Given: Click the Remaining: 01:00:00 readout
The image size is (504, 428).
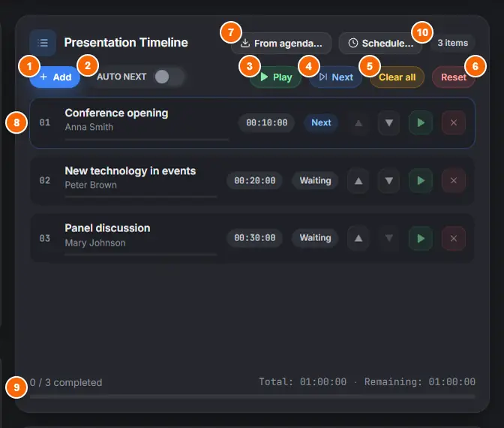Looking at the screenshot, I should click(x=420, y=382).
